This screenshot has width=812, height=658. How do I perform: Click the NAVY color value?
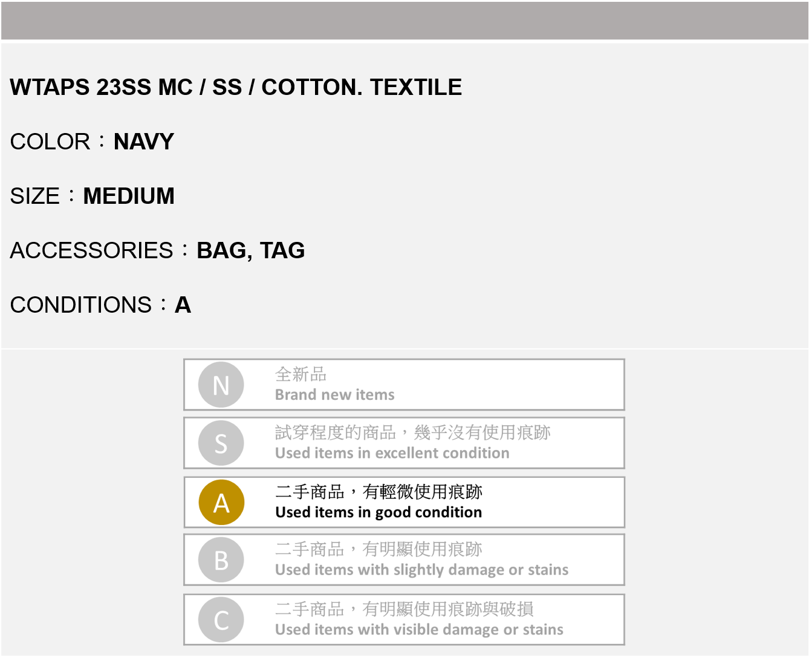pos(144,142)
